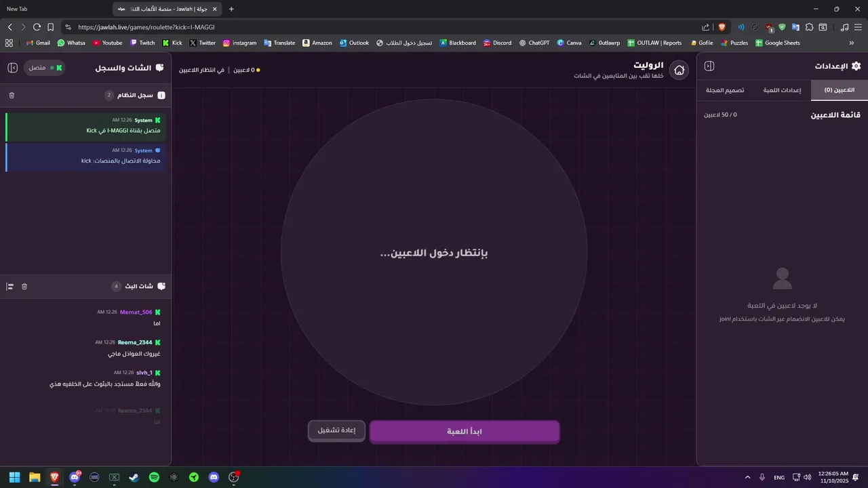
Task: Open Spotify from the taskbar
Action: (154, 477)
